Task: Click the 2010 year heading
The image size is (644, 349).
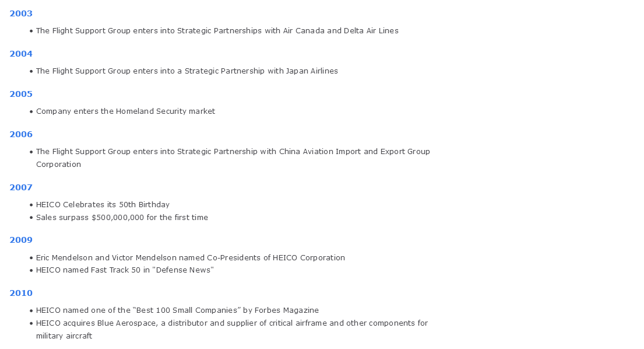Action: (x=21, y=293)
